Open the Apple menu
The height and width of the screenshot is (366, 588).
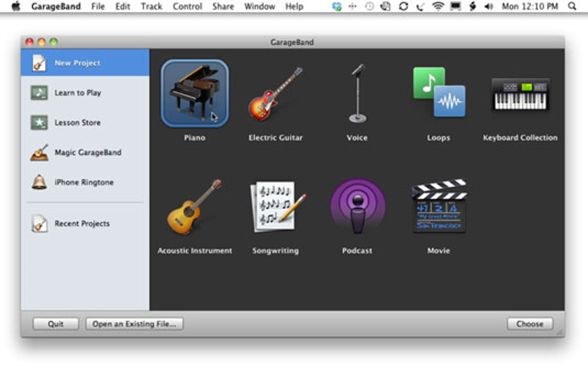15,6
